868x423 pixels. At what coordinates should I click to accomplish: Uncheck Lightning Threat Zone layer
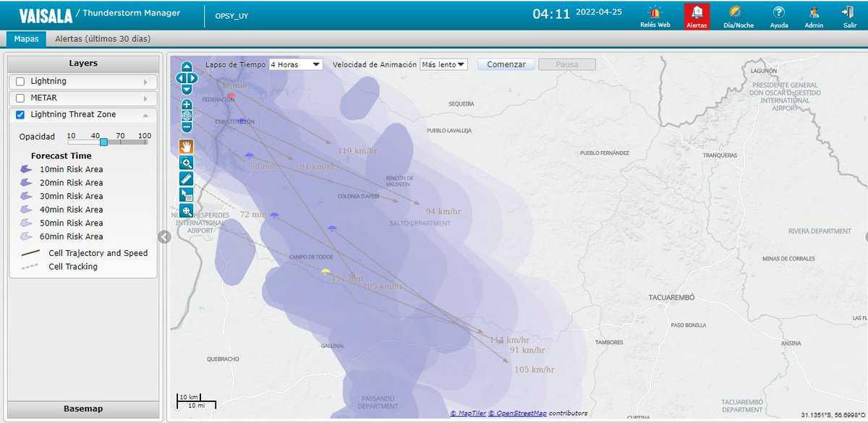[20, 115]
